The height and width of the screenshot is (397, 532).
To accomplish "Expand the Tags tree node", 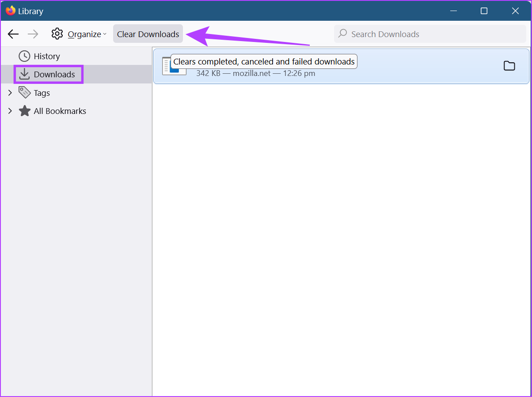I will pyautogui.click(x=10, y=93).
